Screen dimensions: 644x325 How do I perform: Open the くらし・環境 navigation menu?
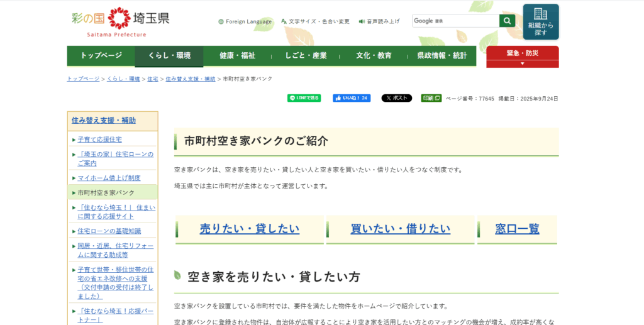tap(169, 55)
